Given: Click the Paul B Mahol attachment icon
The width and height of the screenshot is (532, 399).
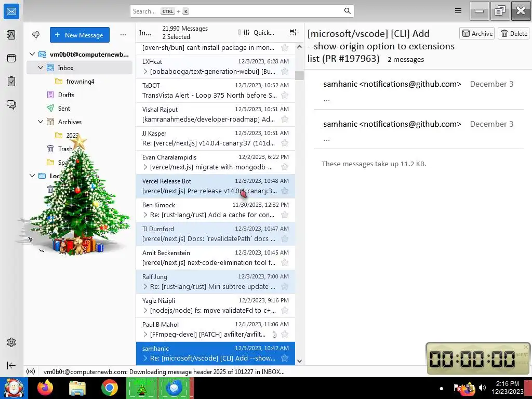Looking at the screenshot, I should 274,335.
